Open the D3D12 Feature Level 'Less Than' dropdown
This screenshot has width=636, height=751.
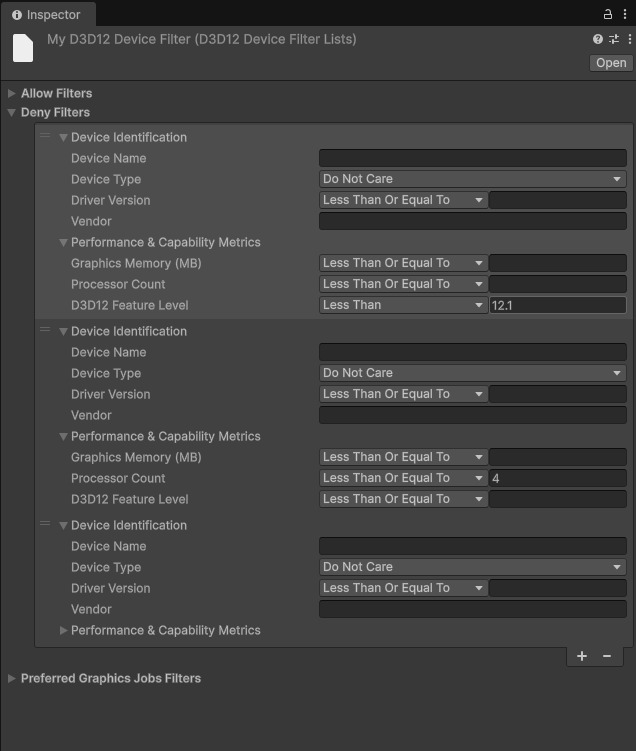tap(403, 305)
